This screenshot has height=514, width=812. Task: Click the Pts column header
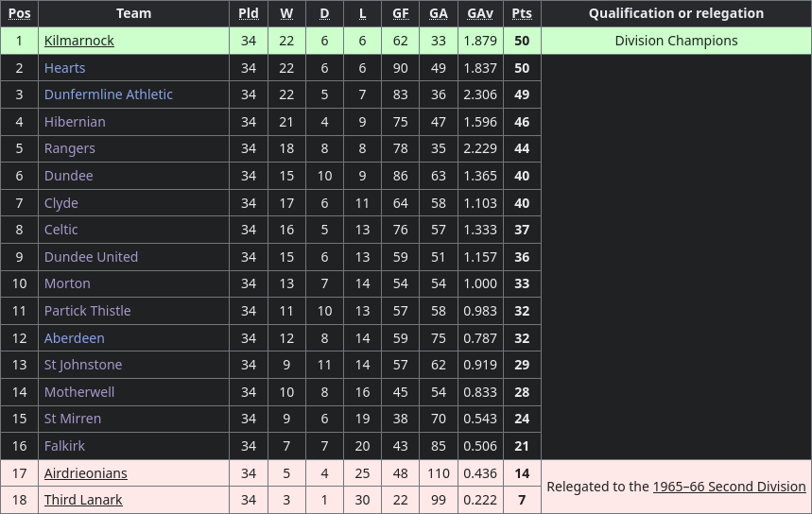click(x=522, y=13)
